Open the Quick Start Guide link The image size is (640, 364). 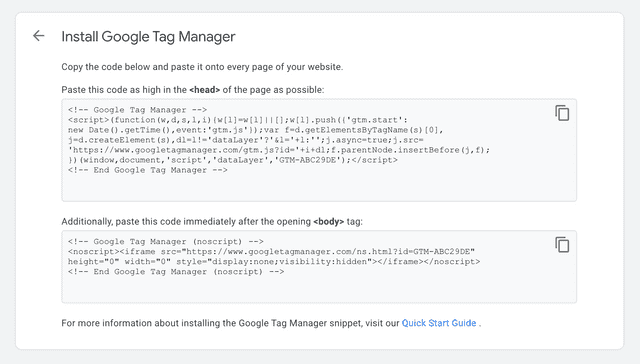pyautogui.click(x=439, y=323)
